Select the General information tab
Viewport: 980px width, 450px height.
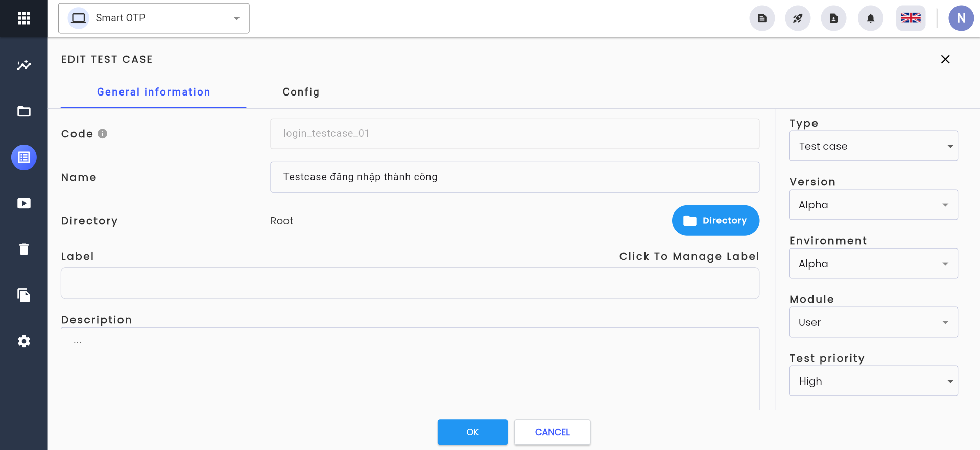tap(153, 92)
